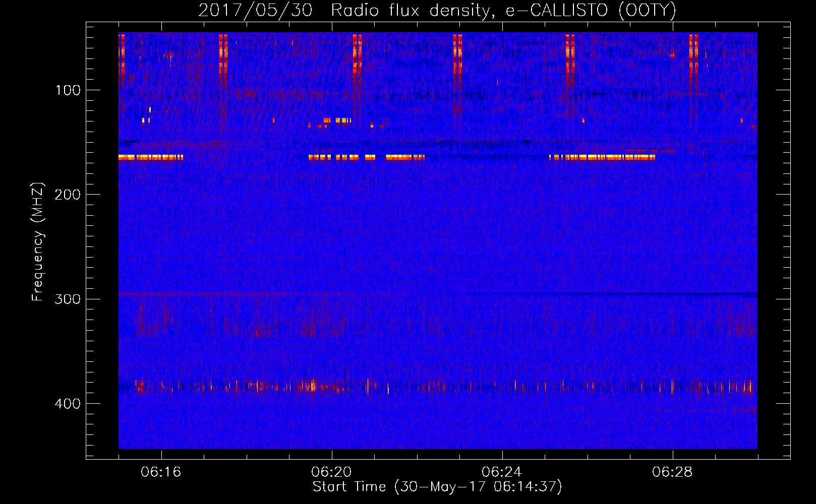The width and height of the screenshot is (816, 504).
Task: Click the '06:28' time tick label
Action: tap(672, 472)
